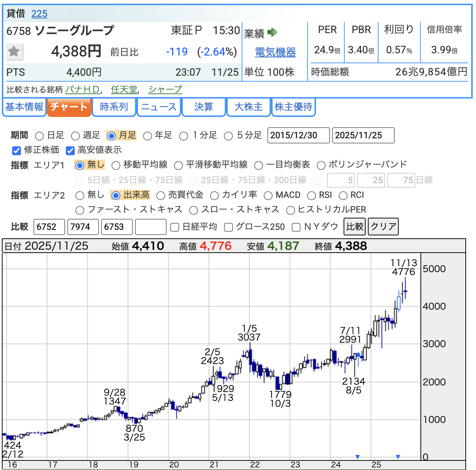Uncheck the 高安値表示 checkbox
This screenshot has height=470, width=476.
point(70,150)
